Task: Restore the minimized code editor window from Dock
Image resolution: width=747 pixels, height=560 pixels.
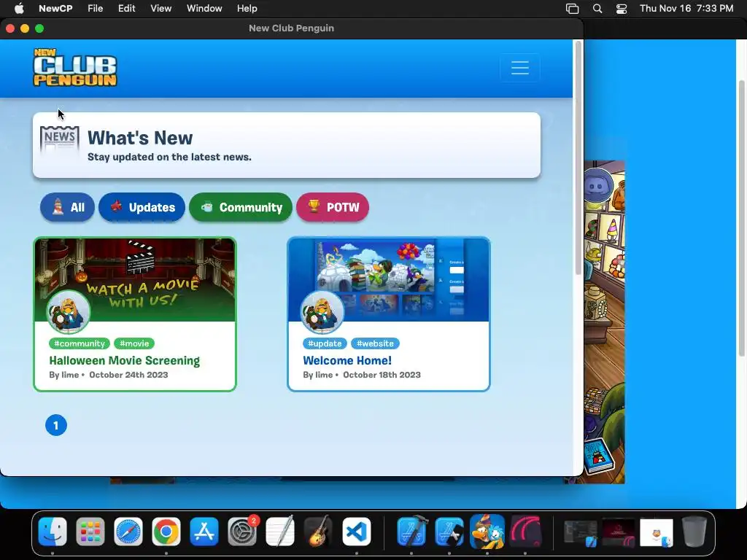Action: coord(581,532)
